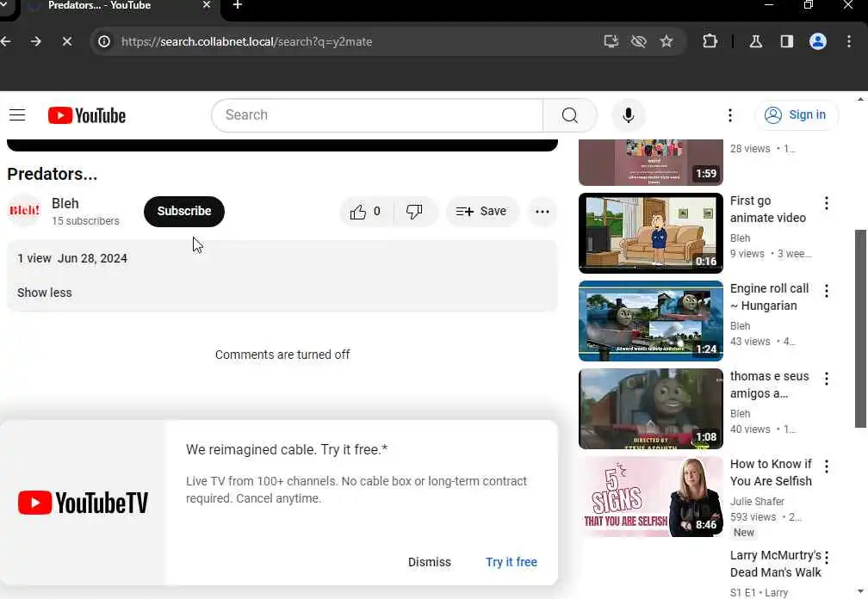Open options for First go animate video
The height and width of the screenshot is (599, 868).
827,203
